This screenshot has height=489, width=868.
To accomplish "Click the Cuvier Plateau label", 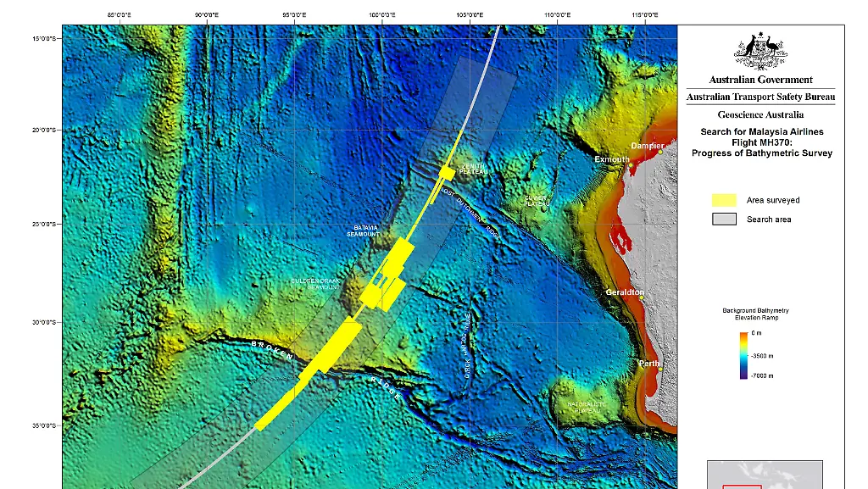I will (536, 201).
